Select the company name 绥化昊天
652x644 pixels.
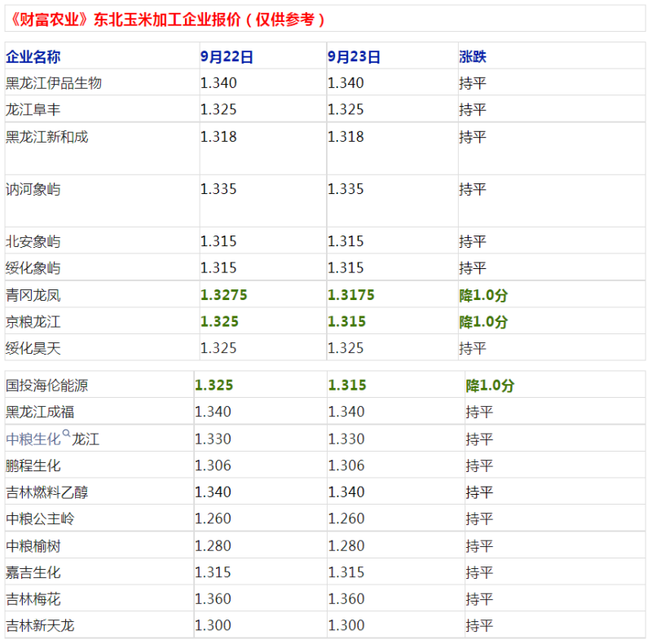tap(33, 348)
